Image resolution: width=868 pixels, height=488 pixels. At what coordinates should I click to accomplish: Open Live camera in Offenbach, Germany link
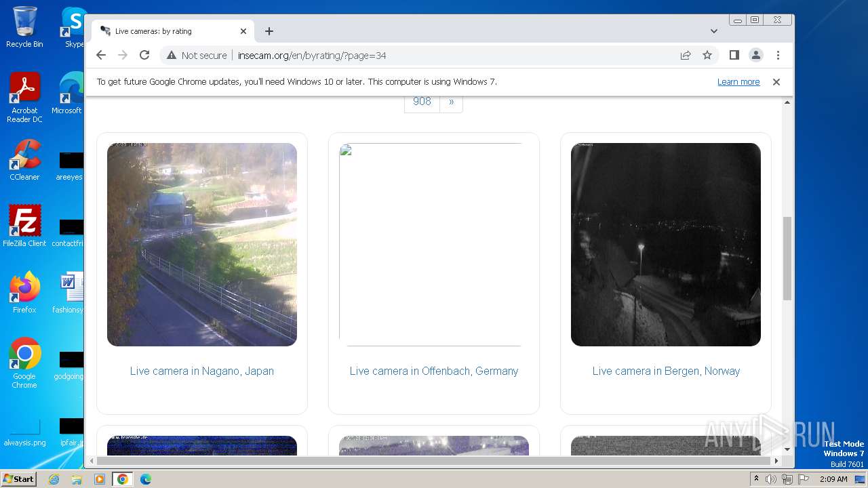click(x=434, y=371)
